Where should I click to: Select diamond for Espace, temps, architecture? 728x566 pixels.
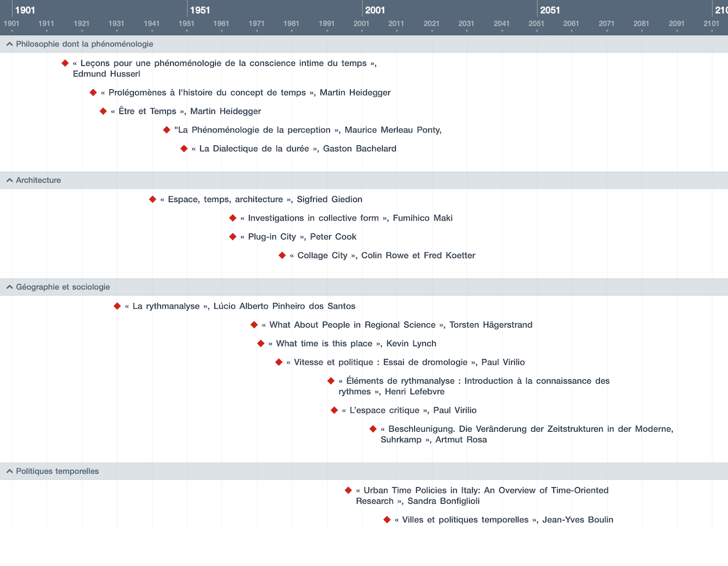tap(152, 199)
